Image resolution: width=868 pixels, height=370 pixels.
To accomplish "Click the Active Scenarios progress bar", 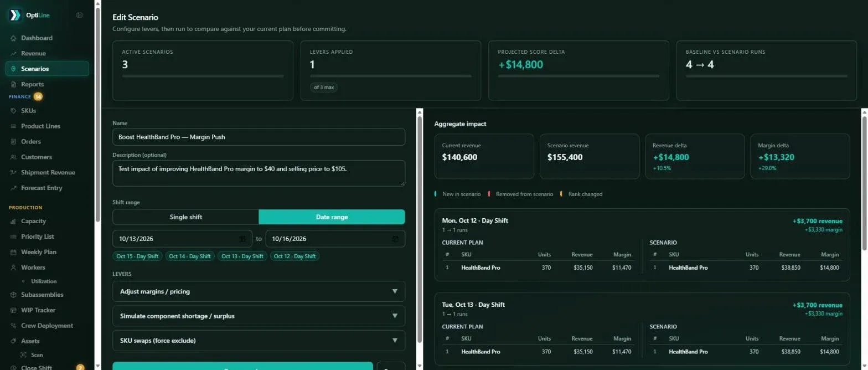I will point(203,76).
